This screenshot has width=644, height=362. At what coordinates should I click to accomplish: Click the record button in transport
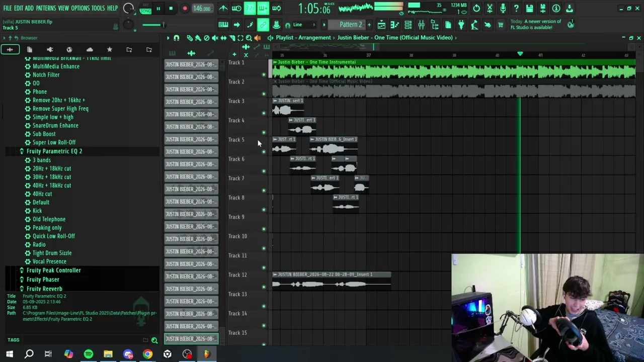(x=185, y=9)
